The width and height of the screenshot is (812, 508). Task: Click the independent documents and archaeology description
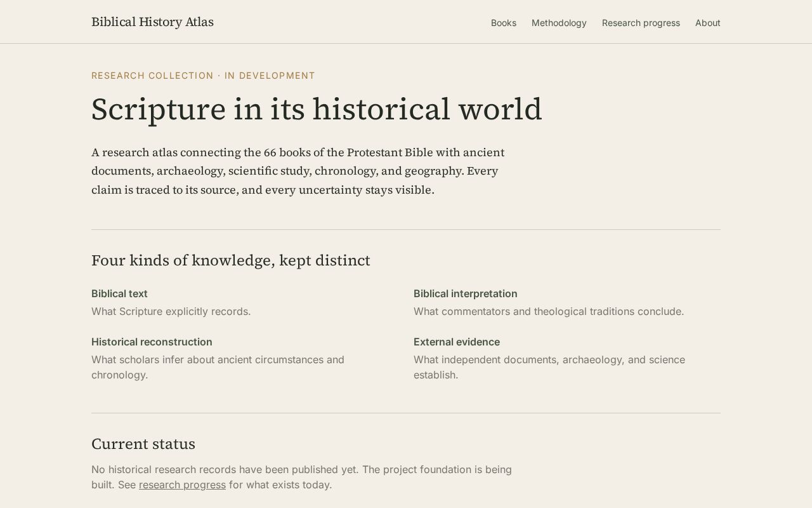[x=549, y=367]
